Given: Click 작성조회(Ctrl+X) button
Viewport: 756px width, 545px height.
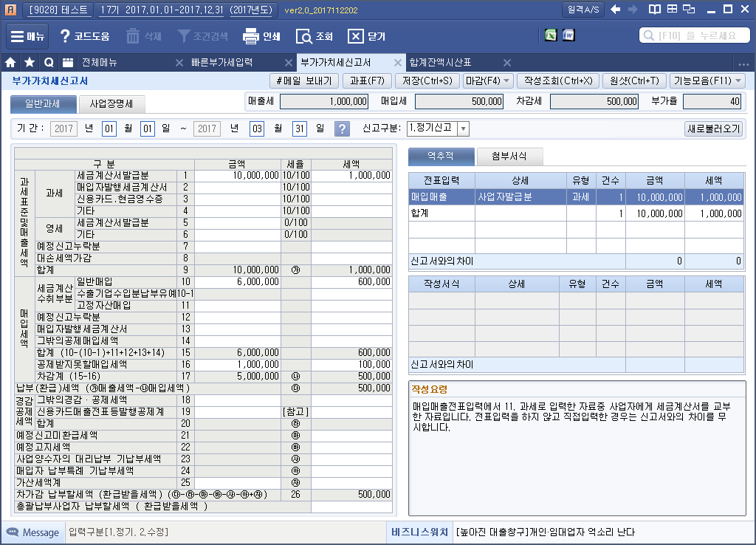Looking at the screenshot, I should point(558,81).
